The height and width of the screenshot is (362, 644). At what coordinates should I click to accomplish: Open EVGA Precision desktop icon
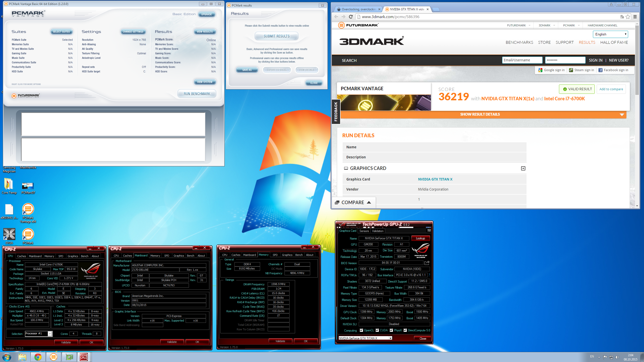click(x=9, y=236)
